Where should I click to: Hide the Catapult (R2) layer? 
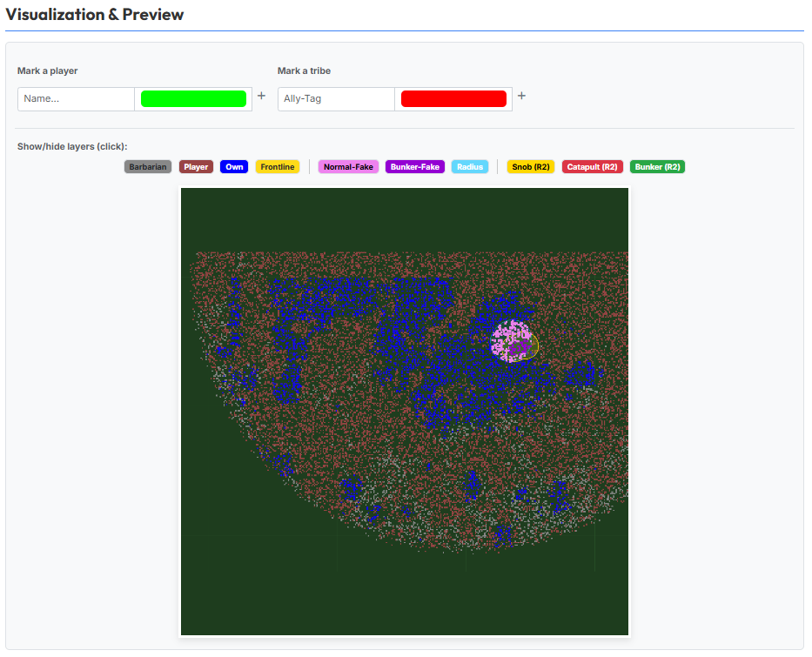point(593,167)
